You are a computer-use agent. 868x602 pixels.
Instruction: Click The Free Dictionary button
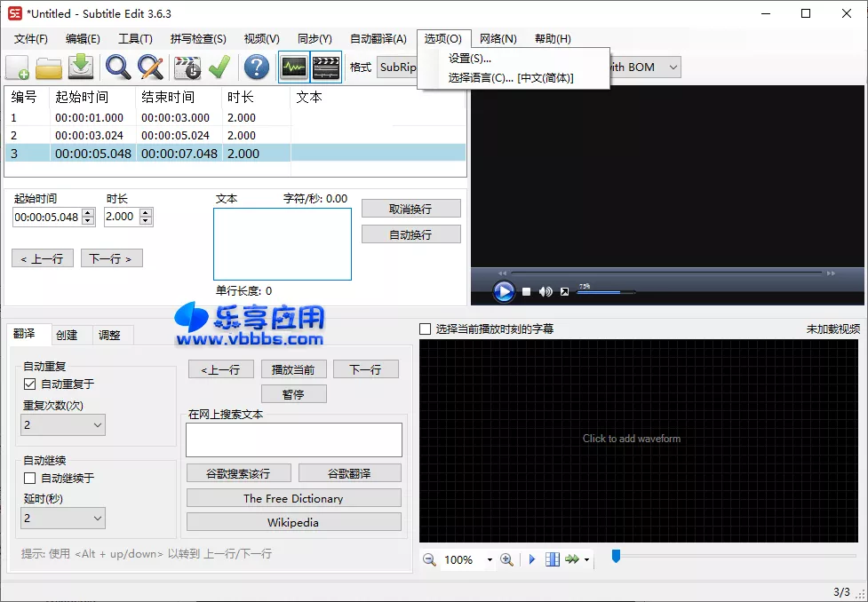pos(293,498)
